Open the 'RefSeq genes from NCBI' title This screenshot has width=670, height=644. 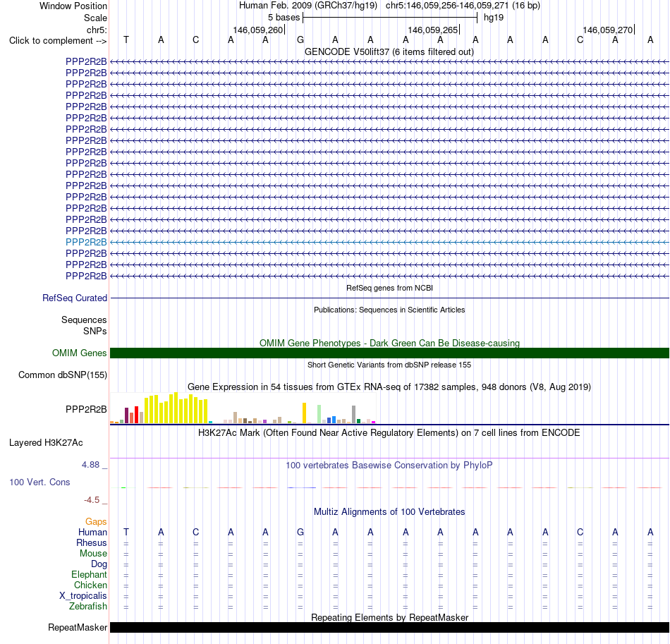tap(389, 288)
